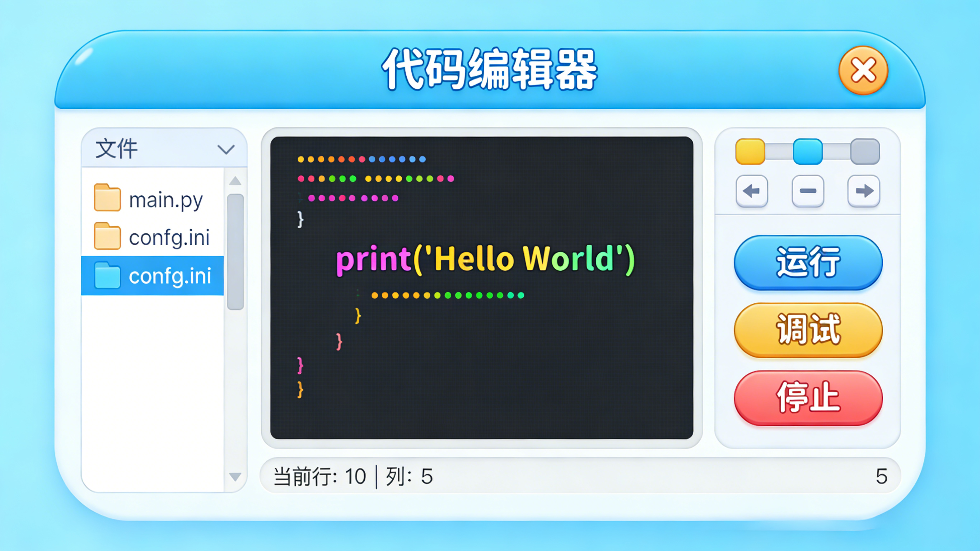This screenshot has width=980, height=551.
Task: Select the highlighted confg.ini entry
Action: pos(165,276)
